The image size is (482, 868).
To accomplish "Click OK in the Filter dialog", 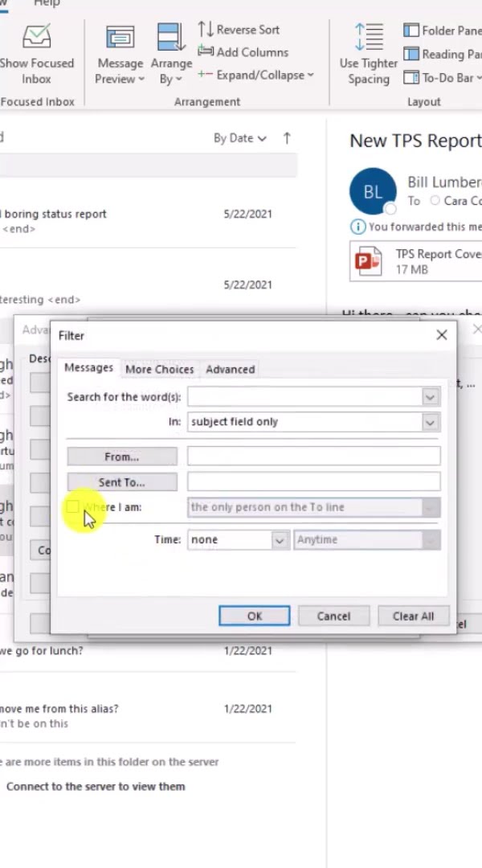I will coord(255,616).
